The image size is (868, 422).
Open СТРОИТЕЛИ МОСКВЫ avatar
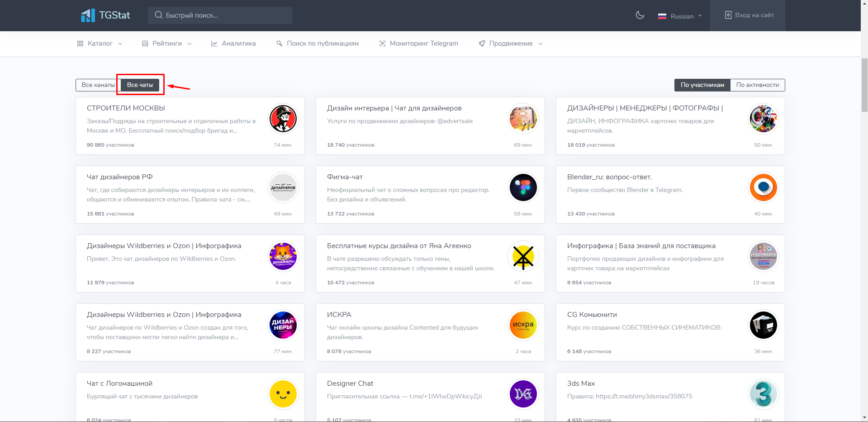point(283,119)
